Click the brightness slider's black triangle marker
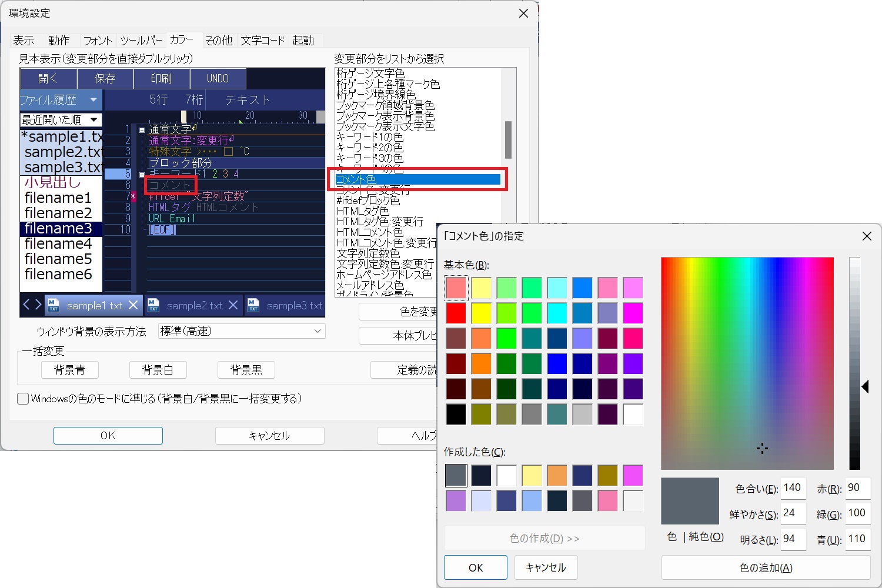Image resolution: width=882 pixels, height=588 pixels. coord(866,386)
